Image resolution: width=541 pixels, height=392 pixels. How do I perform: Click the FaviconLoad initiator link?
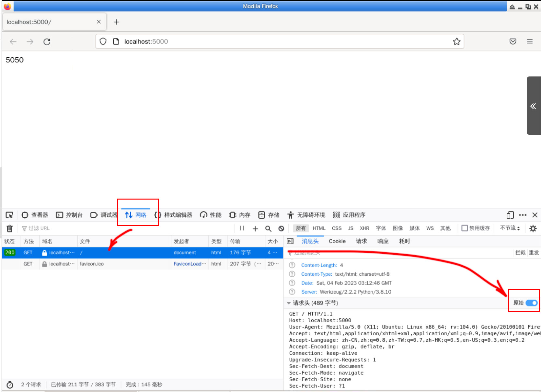pyautogui.click(x=190, y=264)
